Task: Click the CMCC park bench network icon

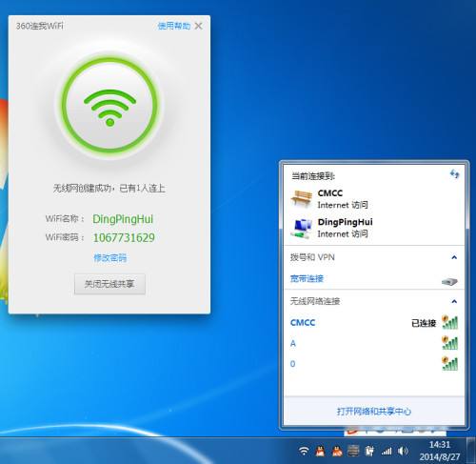Action: tap(302, 199)
